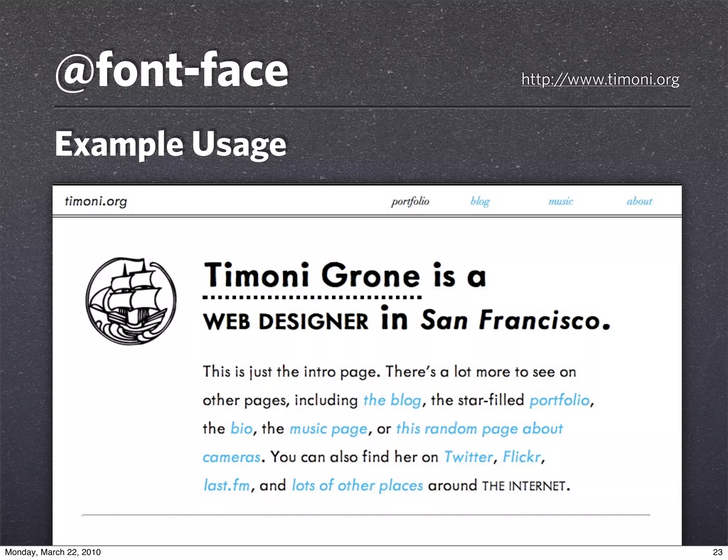The image size is (728, 560).
Task: Click the timoni.org site logo text
Action: coord(96,201)
